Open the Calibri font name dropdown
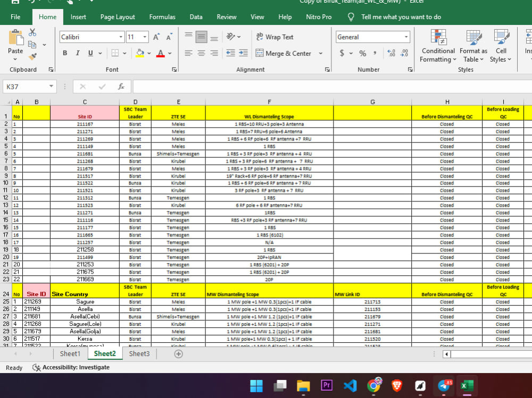The height and width of the screenshot is (398, 532). tap(120, 37)
